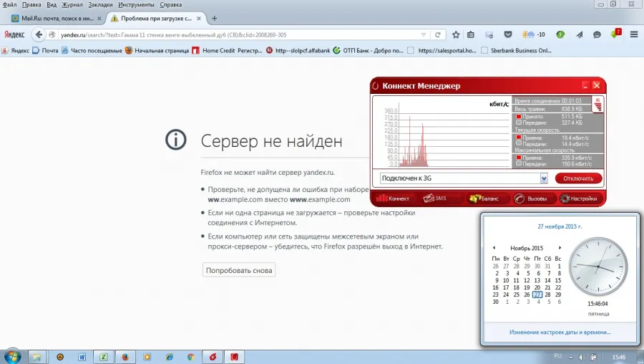Reload the page with the refresh icon
Screen dimensions: 644x364
[x=438, y=35]
